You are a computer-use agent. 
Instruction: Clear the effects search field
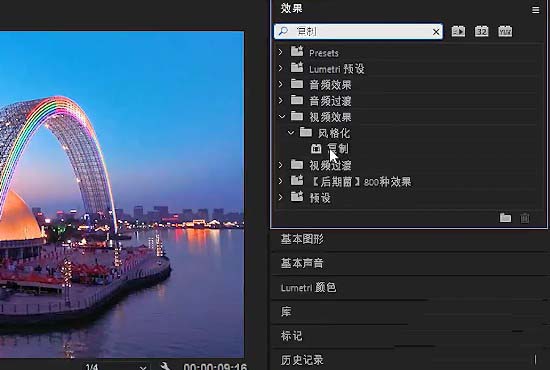(436, 32)
